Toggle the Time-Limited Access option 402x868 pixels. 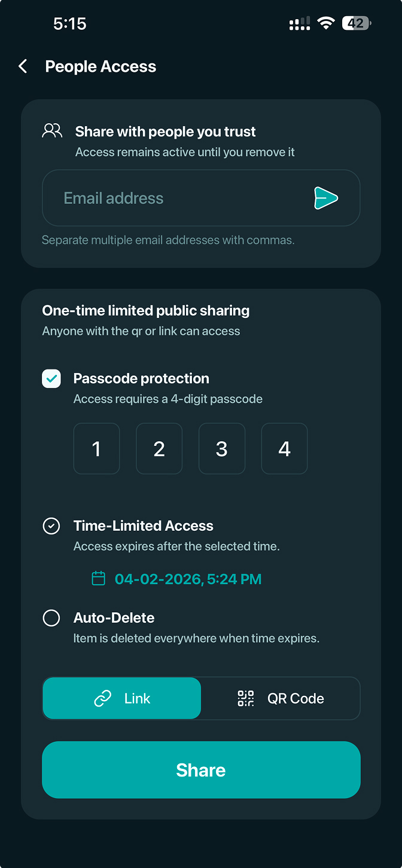51,526
